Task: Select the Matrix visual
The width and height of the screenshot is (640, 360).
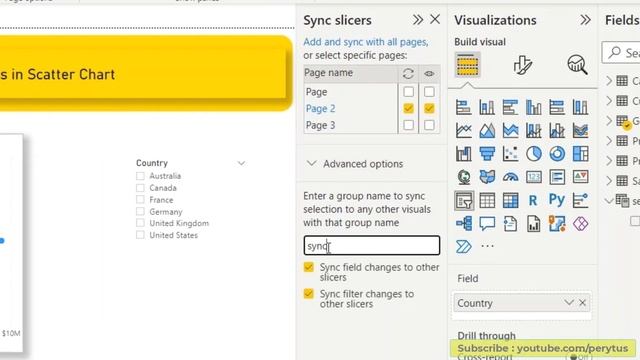Action: pyautogui.click(x=510, y=200)
